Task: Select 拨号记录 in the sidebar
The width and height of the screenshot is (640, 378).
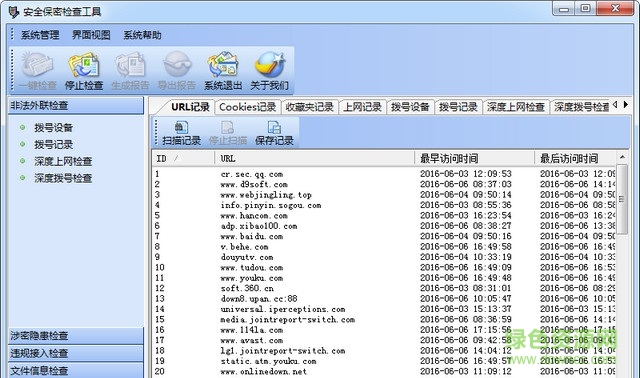Action: coord(53,145)
